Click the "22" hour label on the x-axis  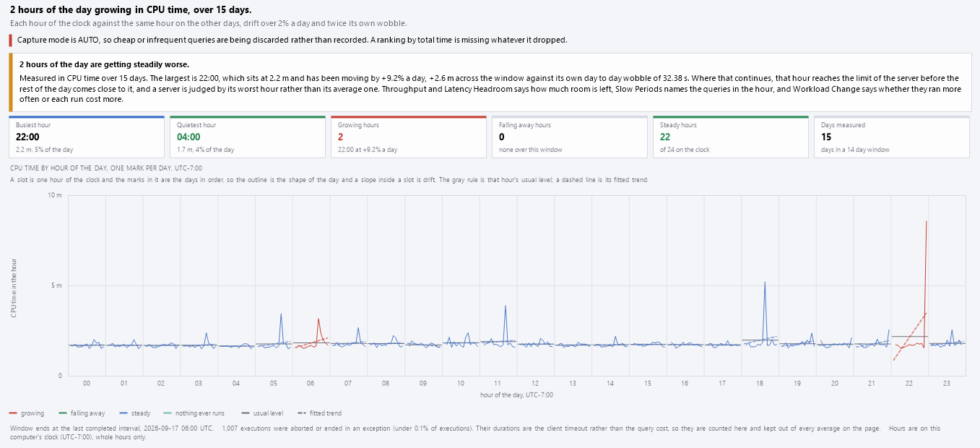point(909,383)
